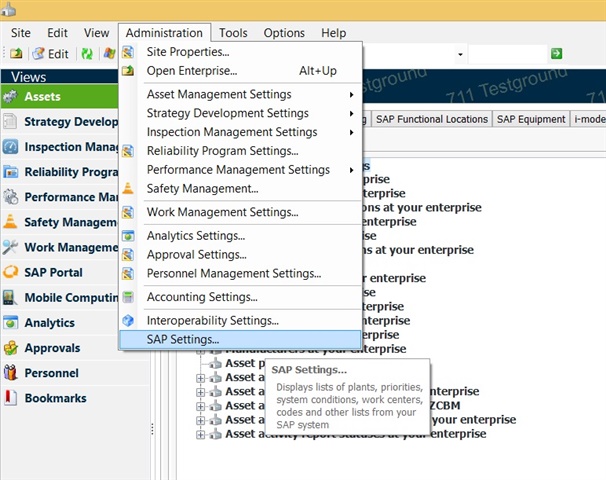
Task: Expand Inspection Management Settings submenu arrow
Action: (x=351, y=133)
